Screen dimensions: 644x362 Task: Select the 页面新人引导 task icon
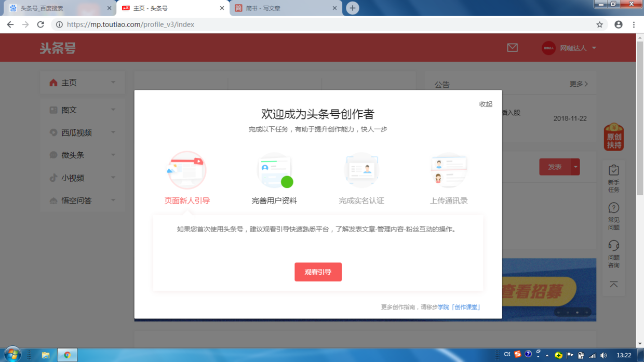(186, 170)
